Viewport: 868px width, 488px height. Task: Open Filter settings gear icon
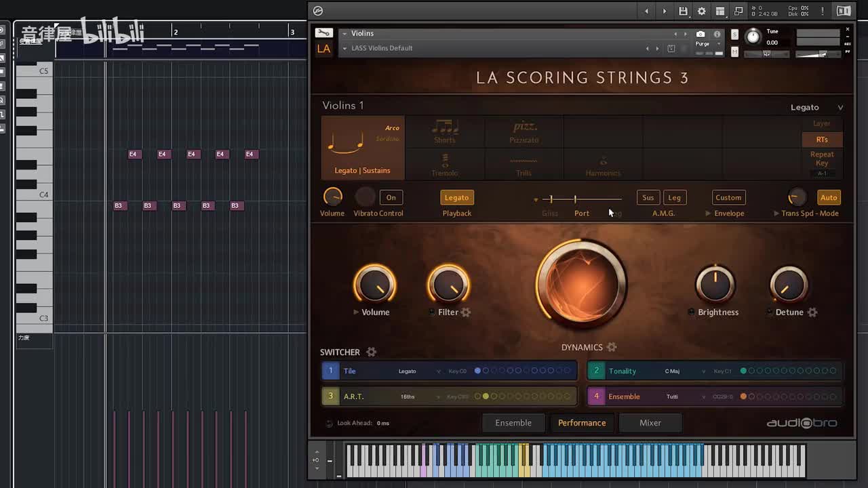pyautogui.click(x=466, y=312)
